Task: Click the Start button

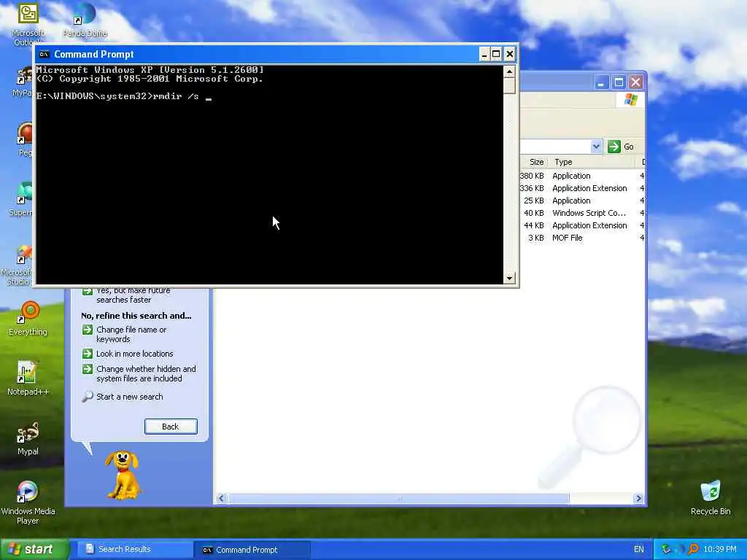Action: pyautogui.click(x=34, y=550)
